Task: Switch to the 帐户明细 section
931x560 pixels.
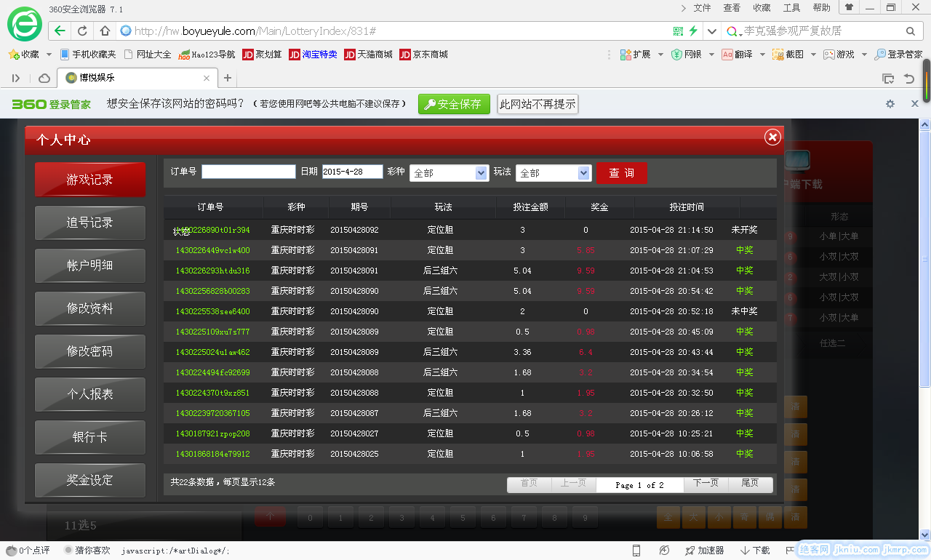Action: pos(90,265)
